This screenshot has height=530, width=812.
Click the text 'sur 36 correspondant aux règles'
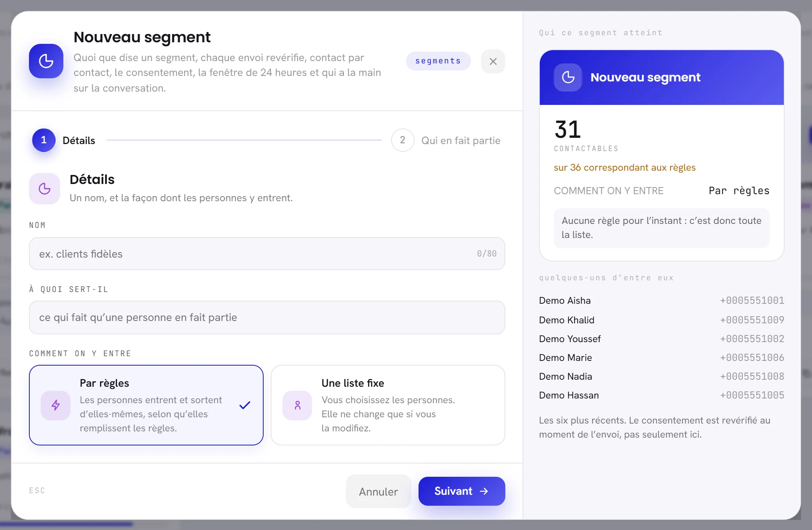tap(625, 168)
